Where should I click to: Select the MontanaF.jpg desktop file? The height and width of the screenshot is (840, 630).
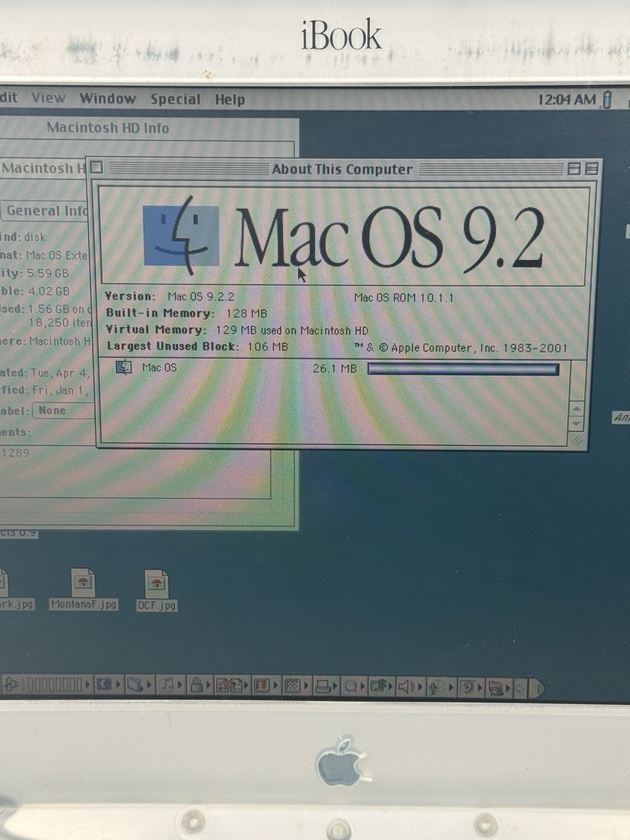(x=84, y=589)
